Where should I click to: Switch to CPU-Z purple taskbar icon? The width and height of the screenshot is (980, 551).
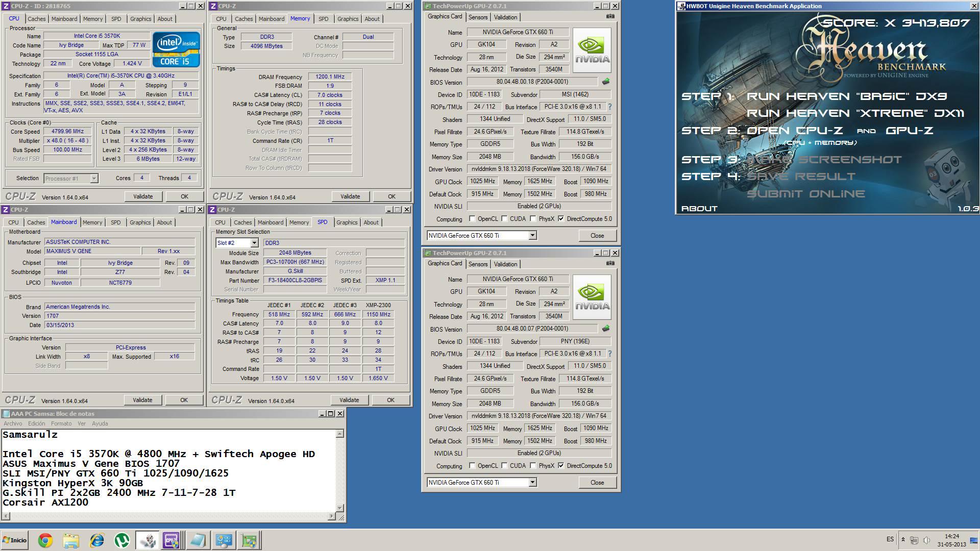point(171,540)
